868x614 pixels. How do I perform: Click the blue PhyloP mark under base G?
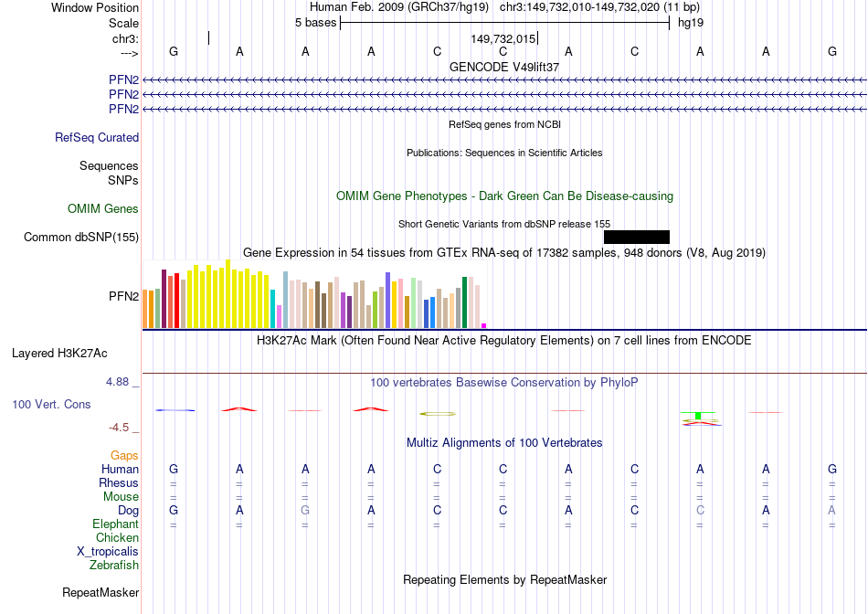point(175,410)
